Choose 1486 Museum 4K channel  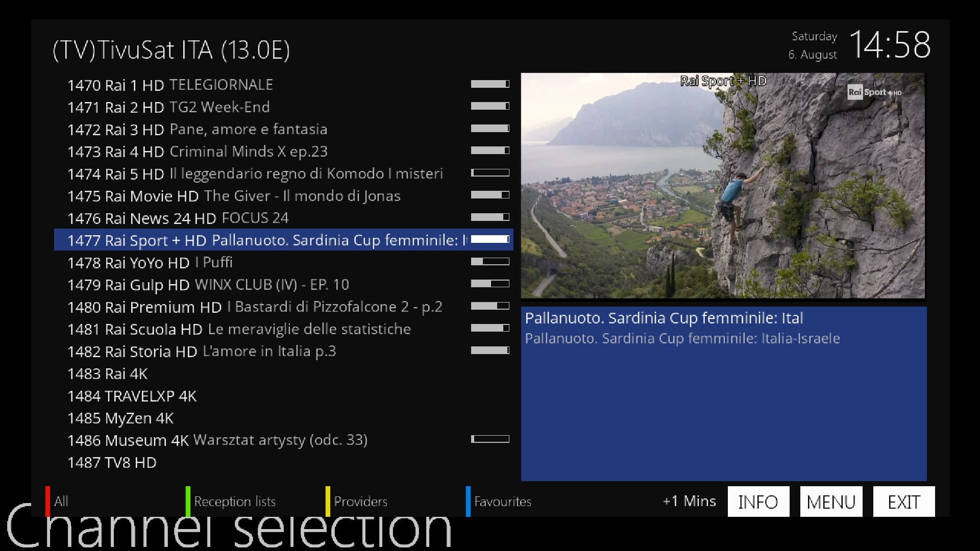(284, 440)
